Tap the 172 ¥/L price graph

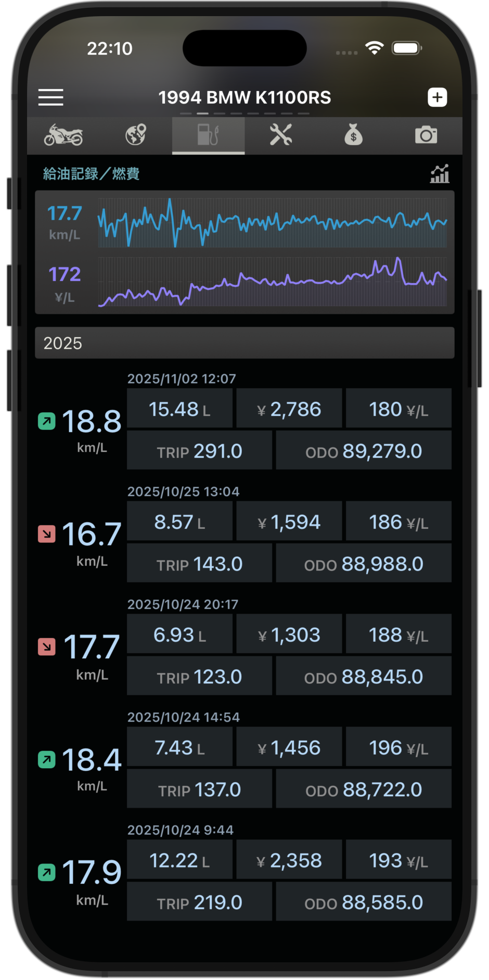[272, 283]
